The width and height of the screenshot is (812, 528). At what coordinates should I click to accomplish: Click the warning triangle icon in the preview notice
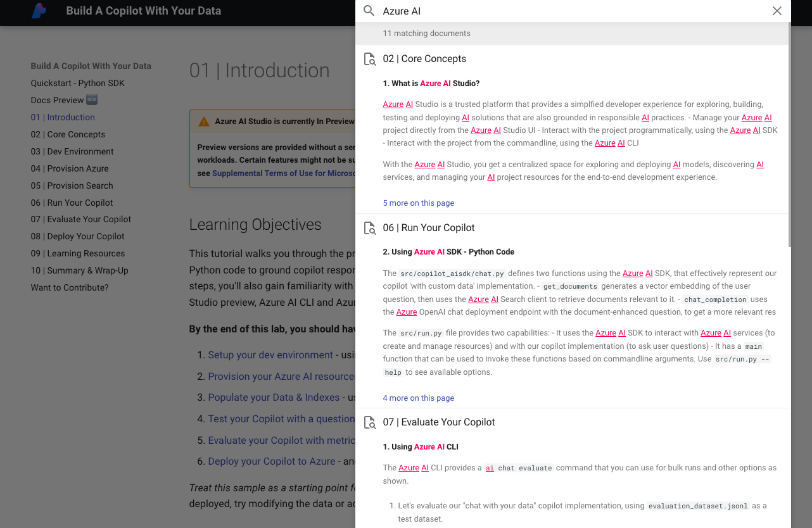pos(203,122)
